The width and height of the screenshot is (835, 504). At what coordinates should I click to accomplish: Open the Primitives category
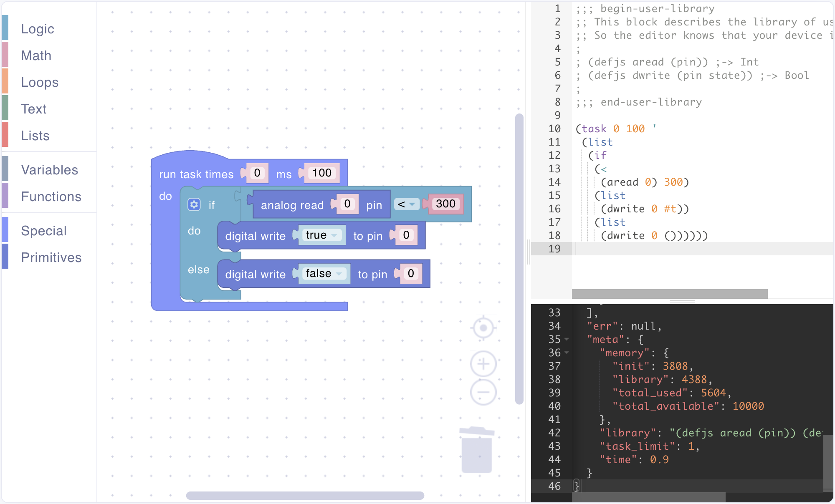click(51, 257)
